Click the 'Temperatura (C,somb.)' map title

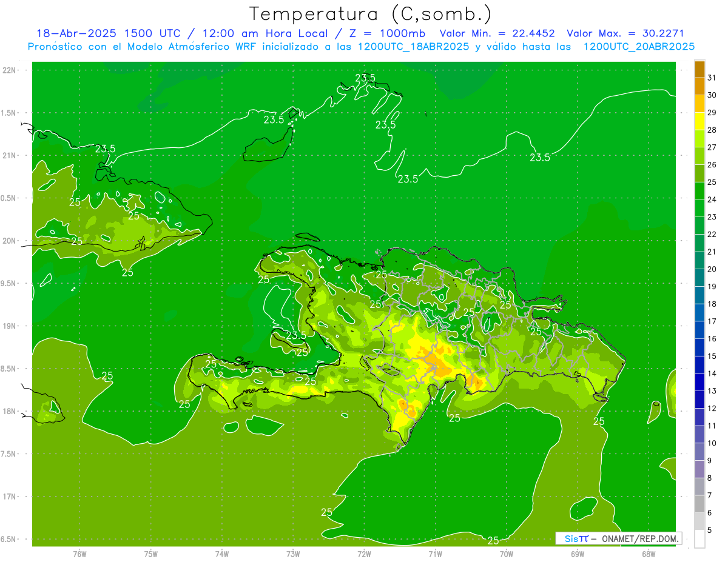[370, 15]
